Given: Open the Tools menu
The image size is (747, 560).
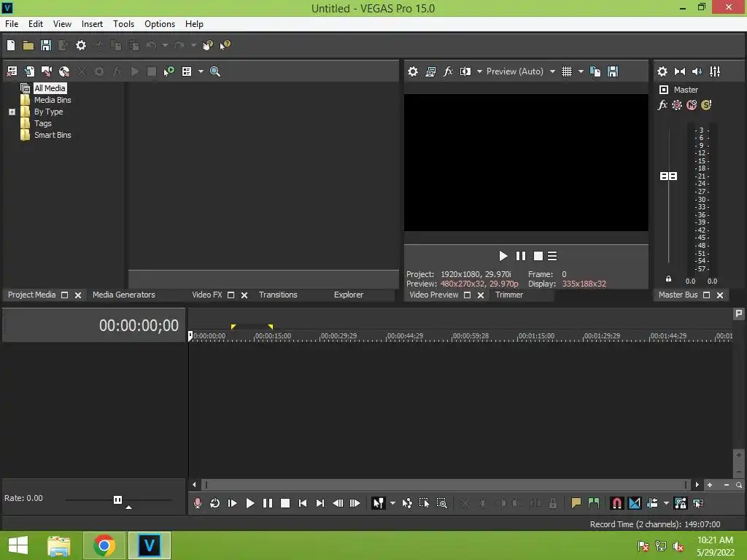Looking at the screenshot, I should [123, 24].
